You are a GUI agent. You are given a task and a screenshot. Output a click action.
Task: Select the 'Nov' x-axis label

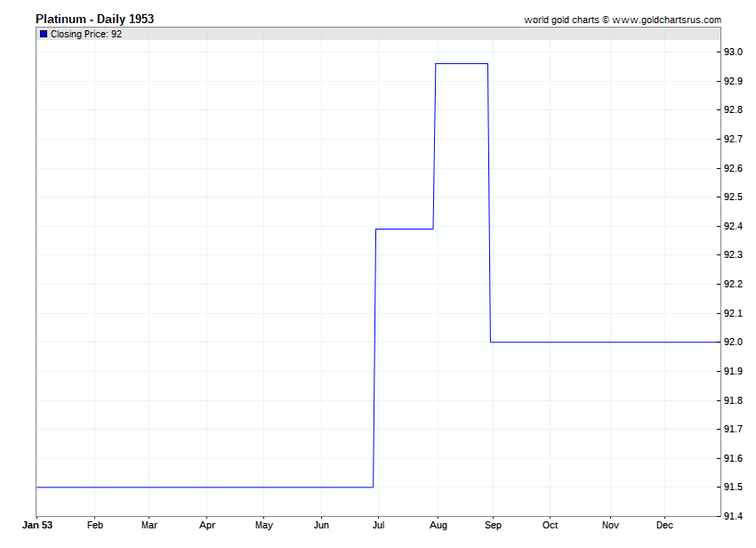click(x=610, y=525)
